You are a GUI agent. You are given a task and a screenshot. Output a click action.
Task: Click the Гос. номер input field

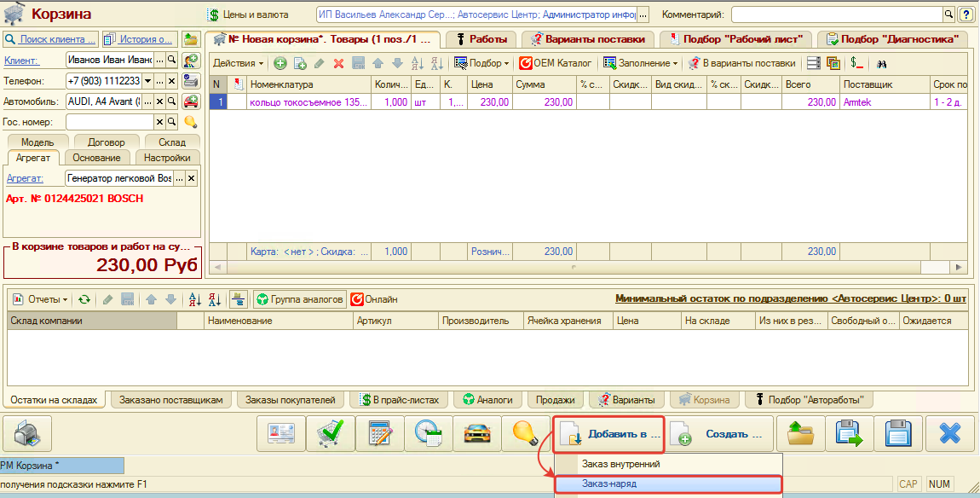(x=121, y=122)
